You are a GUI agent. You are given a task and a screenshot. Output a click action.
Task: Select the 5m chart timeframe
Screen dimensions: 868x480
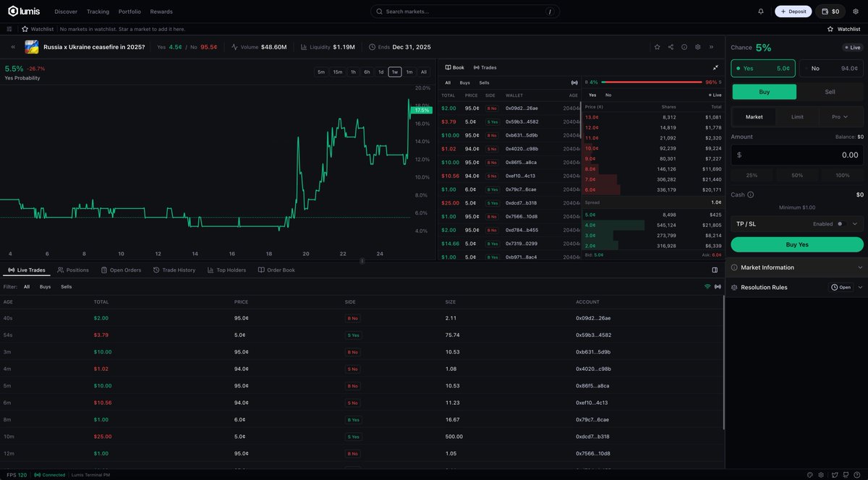(x=321, y=72)
